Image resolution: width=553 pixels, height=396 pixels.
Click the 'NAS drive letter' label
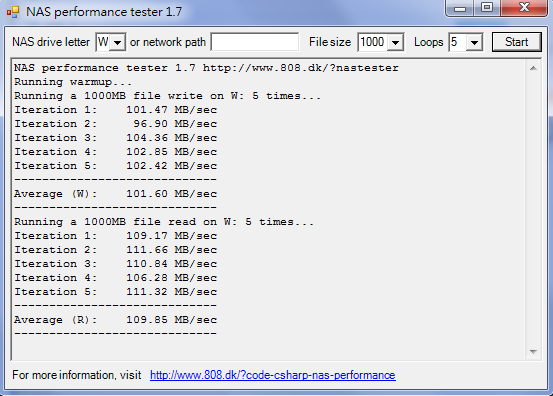point(51,42)
